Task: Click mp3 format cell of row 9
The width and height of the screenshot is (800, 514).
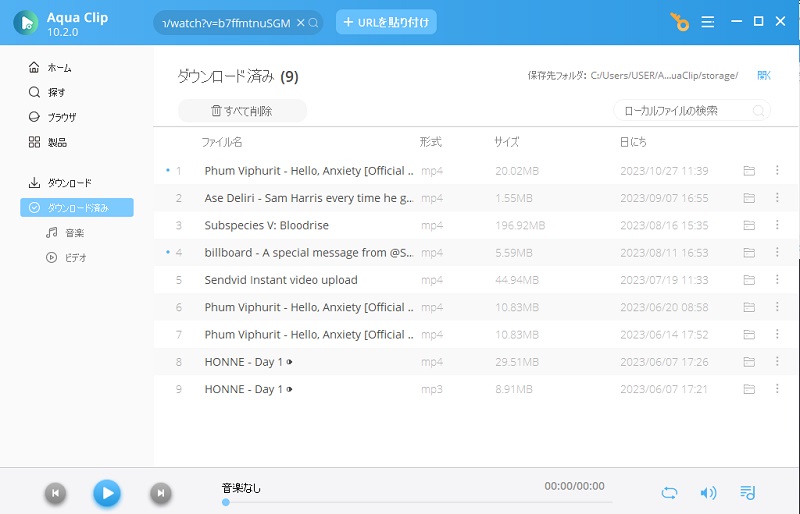Action: (432, 389)
